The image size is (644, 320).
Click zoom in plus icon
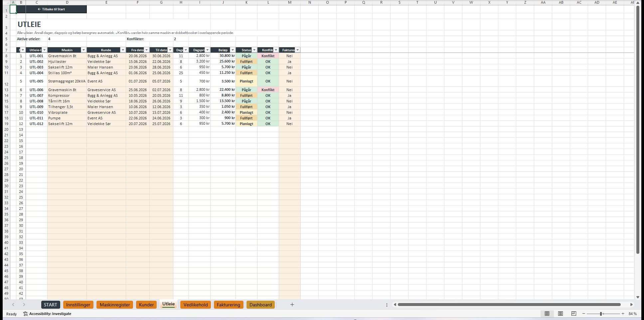[x=623, y=314]
